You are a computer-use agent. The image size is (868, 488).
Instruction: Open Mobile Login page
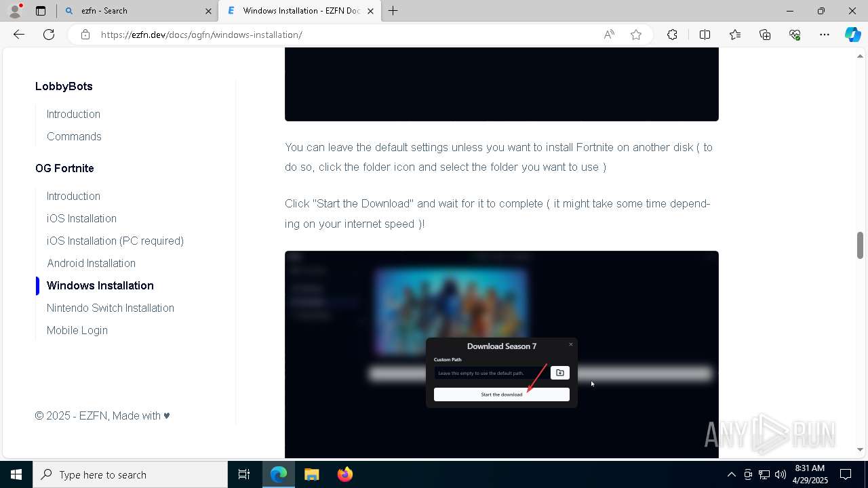(77, 330)
